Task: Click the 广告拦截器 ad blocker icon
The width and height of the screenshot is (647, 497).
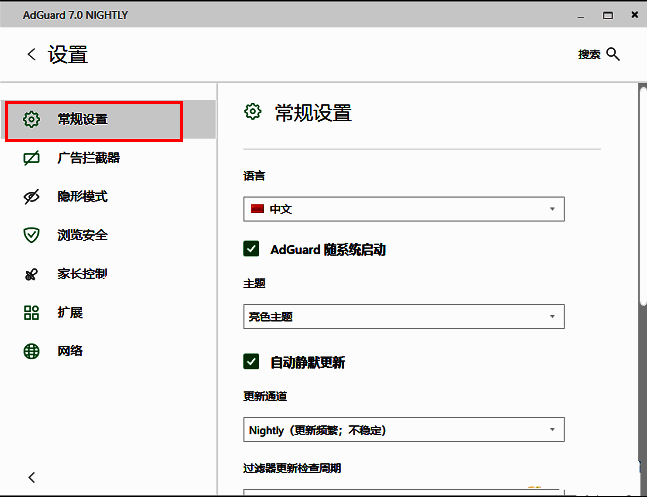Action: 31,158
